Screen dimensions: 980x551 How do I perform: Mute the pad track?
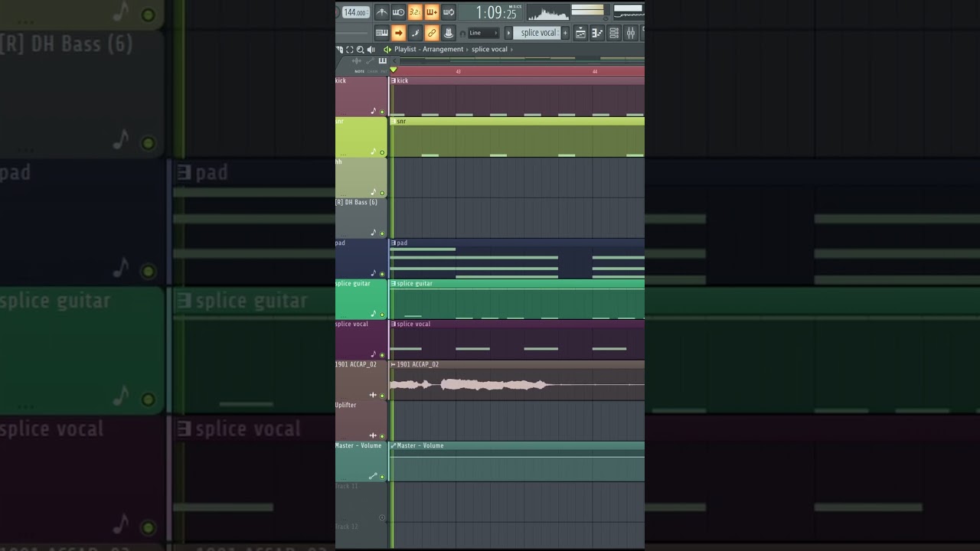382,274
